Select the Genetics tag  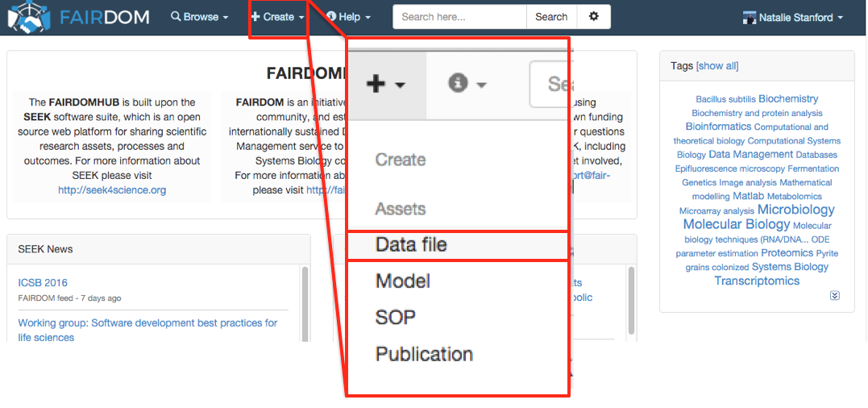pyautogui.click(x=700, y=183)
